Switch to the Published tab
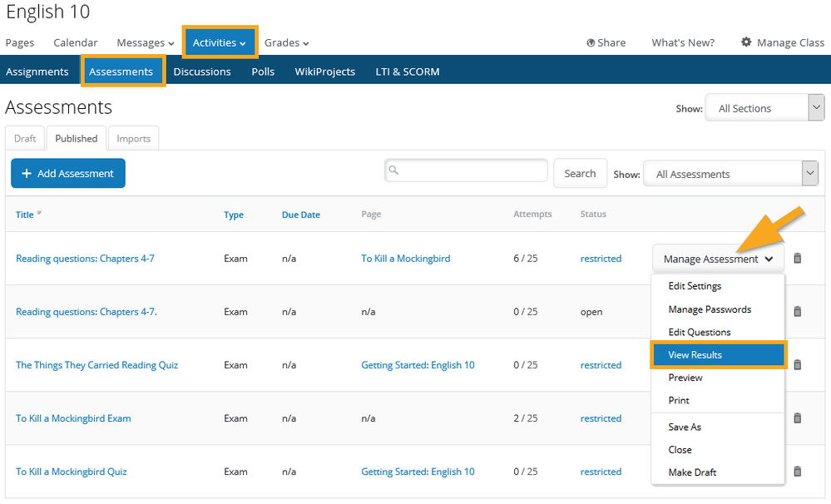The image size is (831, 504). (77, 138)
